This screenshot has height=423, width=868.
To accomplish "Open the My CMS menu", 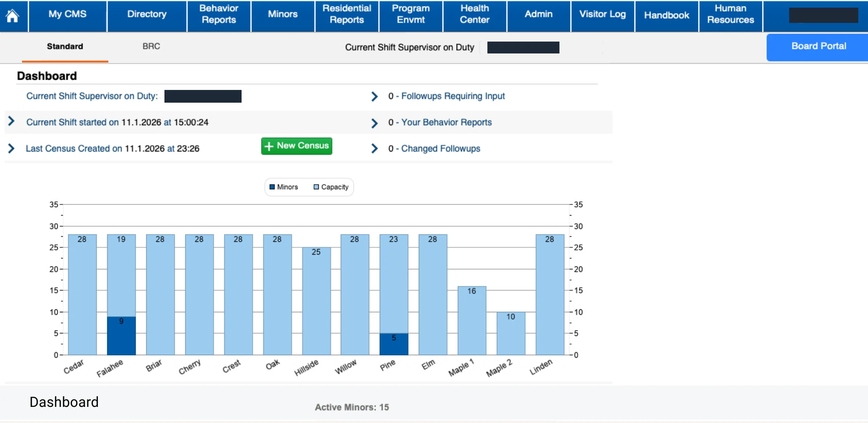I will click(67, 16).
